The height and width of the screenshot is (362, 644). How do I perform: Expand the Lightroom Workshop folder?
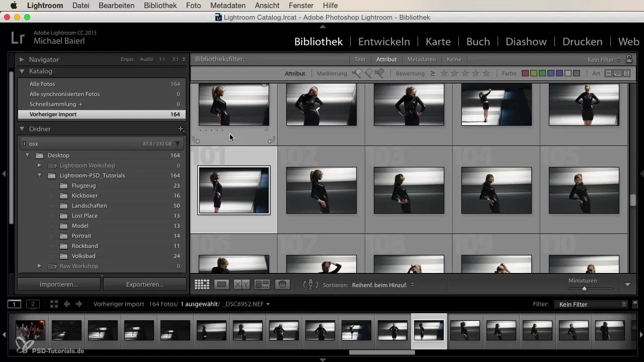[x=39, y=165]
